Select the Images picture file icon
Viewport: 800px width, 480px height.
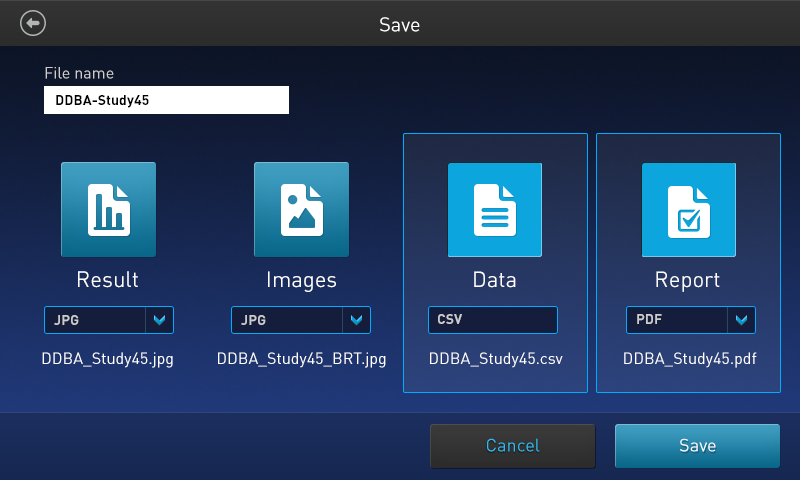(x=302, y=209)
